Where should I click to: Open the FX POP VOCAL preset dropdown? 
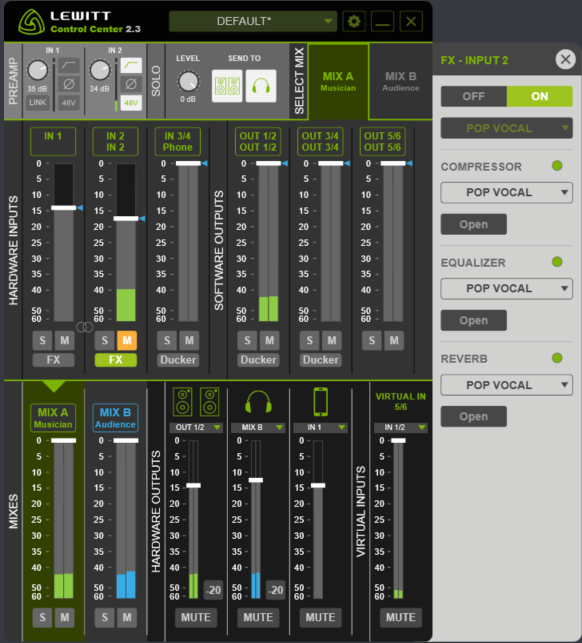click(507, 128)
